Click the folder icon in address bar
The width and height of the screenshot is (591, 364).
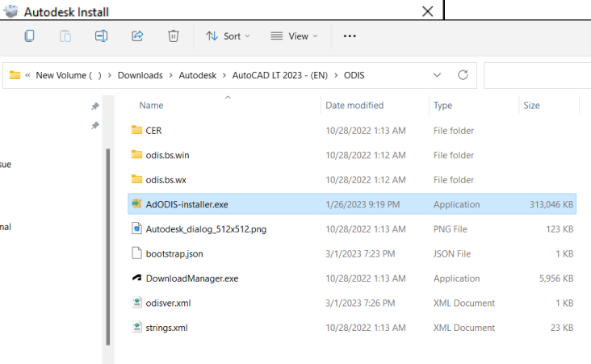tap(15, 75)
